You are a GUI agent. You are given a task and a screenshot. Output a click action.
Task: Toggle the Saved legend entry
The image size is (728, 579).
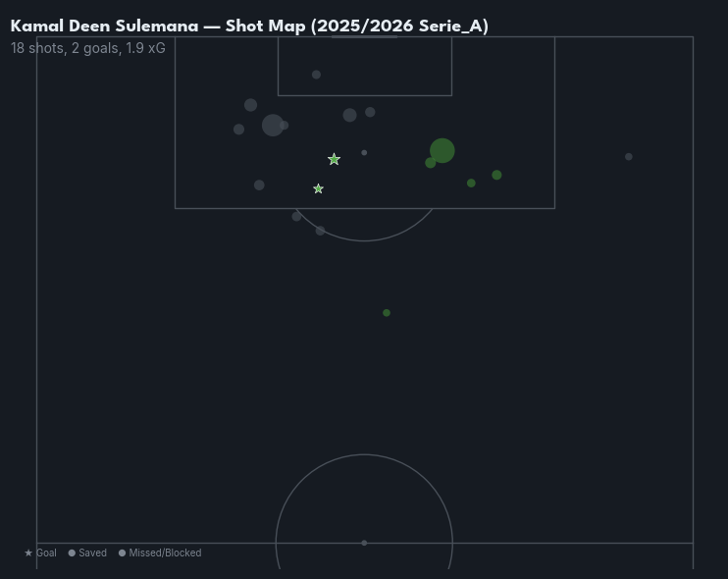[x=88, y=553]
